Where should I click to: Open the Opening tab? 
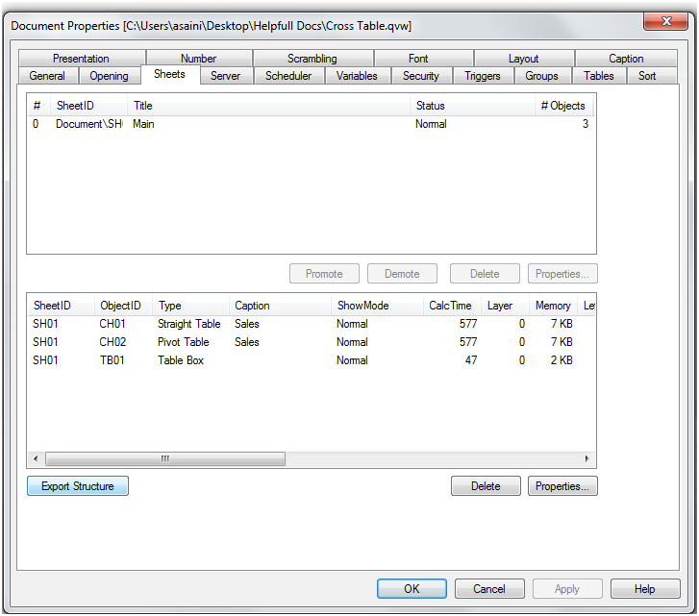109,76
